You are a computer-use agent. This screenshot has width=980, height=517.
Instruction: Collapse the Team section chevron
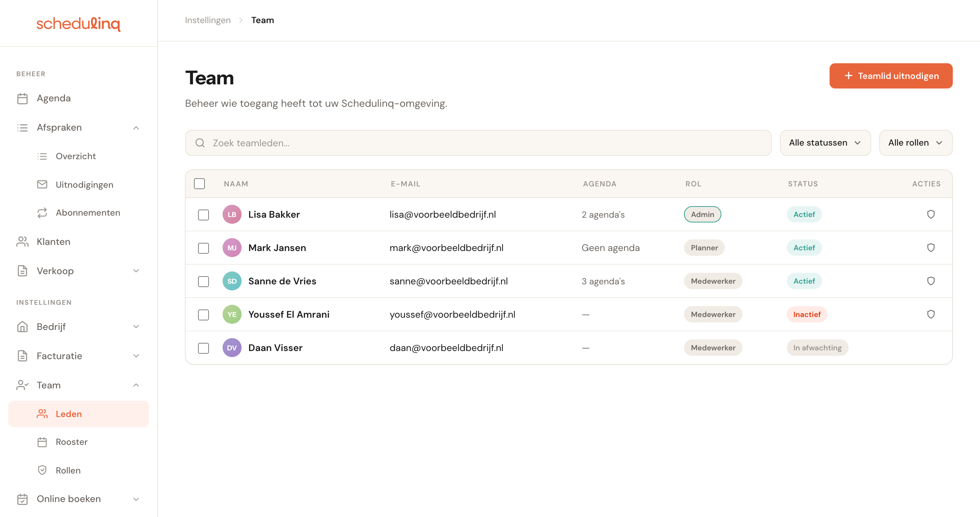[x=136, y=385]
